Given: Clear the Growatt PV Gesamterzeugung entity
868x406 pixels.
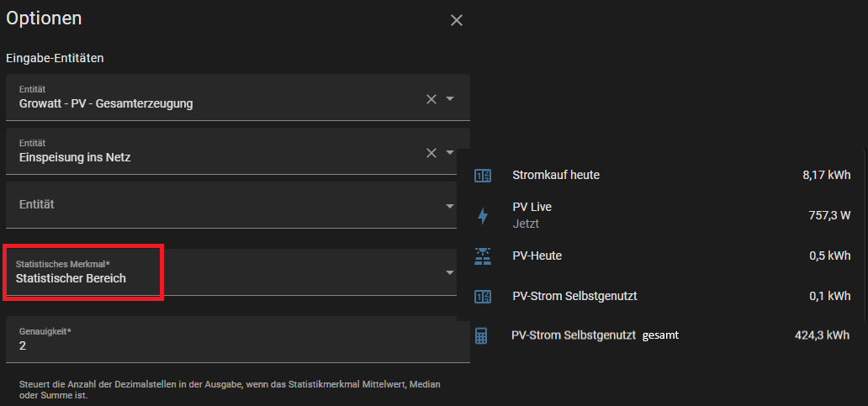Looking at the screenshot, I should point(431,99).
